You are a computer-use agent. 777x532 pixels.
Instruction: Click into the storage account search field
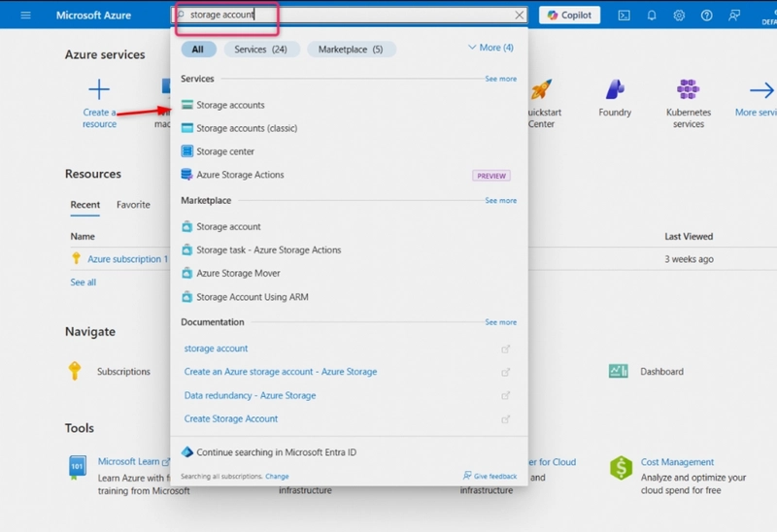pos(340,16)
